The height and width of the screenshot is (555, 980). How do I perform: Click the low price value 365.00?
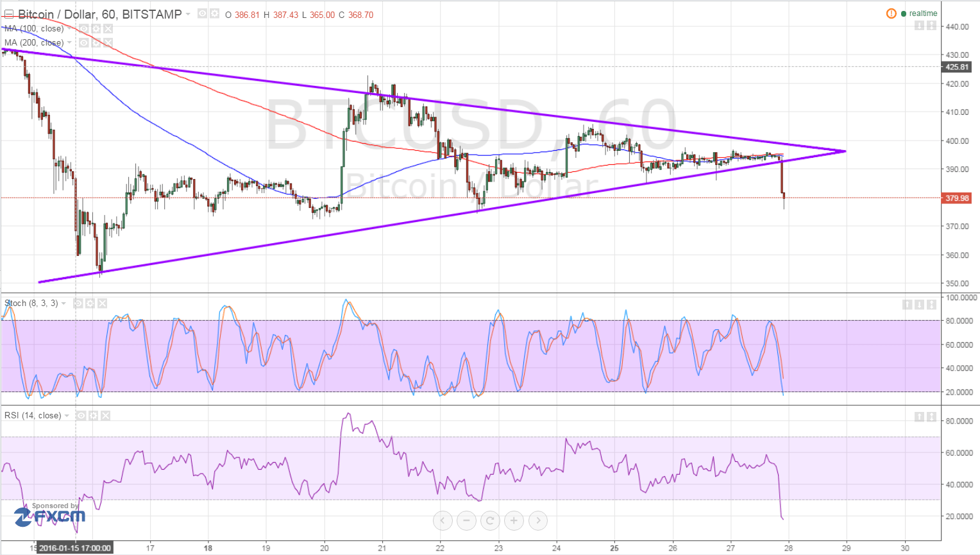[x=322, y=15]
